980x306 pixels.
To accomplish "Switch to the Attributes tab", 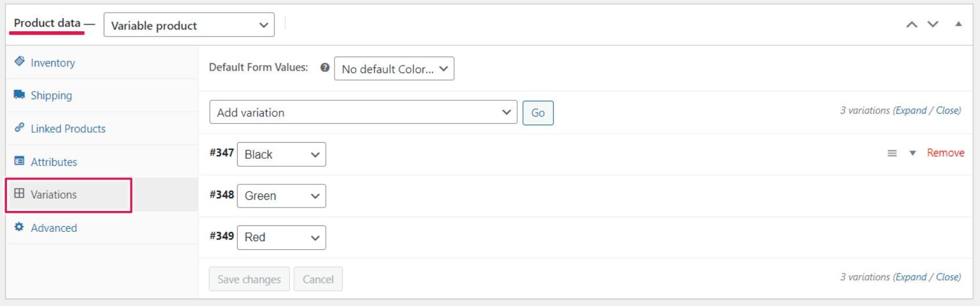I will 54,162.
